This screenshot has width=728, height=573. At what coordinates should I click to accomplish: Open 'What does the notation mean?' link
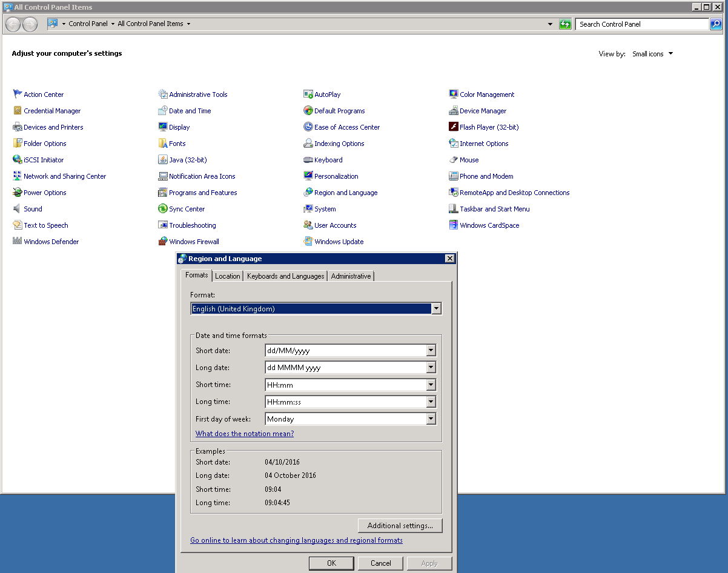point(245,434)
